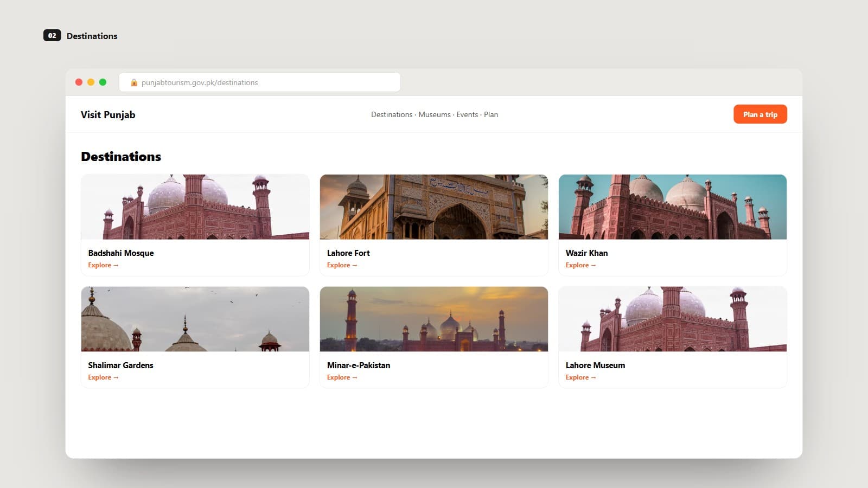
Task: Open the Lahore Museum card image
Action: click(x=673, y=319)
